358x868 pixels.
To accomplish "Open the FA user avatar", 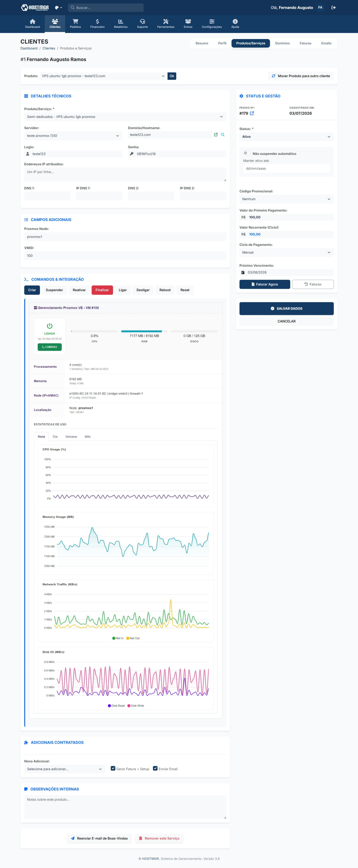I will (320, 7).
